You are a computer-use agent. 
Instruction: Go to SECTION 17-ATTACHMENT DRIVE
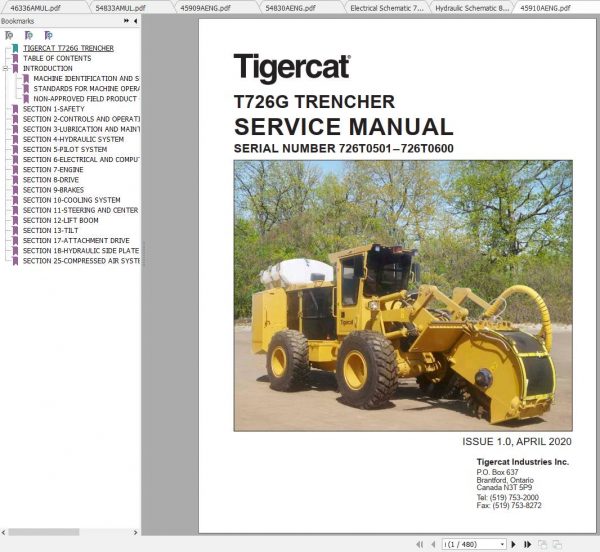[x=76, y=241]
